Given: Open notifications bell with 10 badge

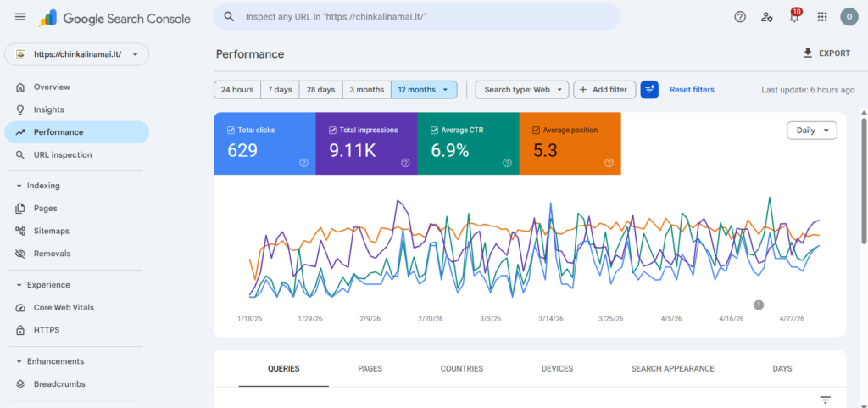Looking at the screenshot, I should point(794,16).
